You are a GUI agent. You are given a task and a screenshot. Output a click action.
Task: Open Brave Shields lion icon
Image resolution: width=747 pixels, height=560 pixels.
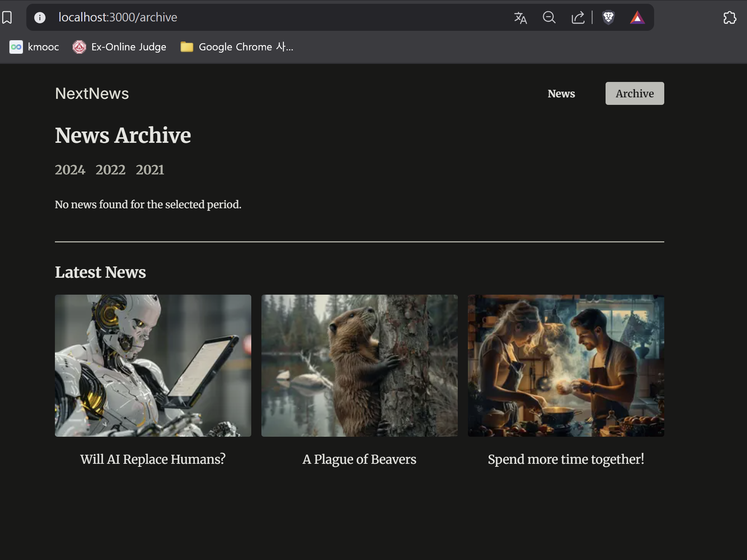(608, 17)
